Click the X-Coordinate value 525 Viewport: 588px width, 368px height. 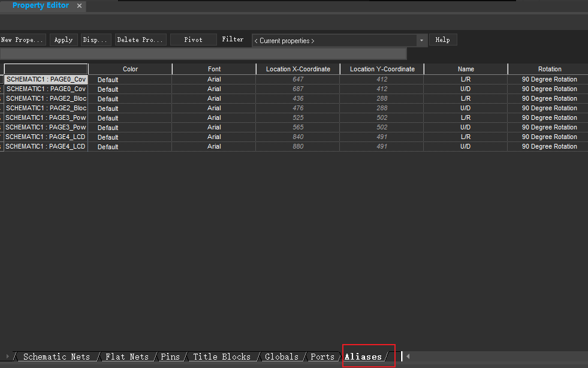click(298, 118)
